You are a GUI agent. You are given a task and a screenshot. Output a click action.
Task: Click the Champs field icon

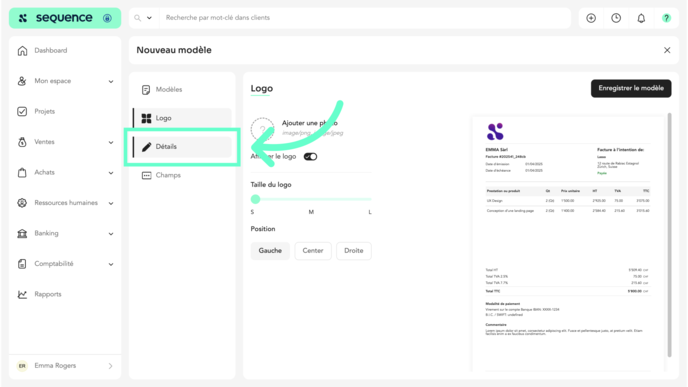(x=146, y=176)
